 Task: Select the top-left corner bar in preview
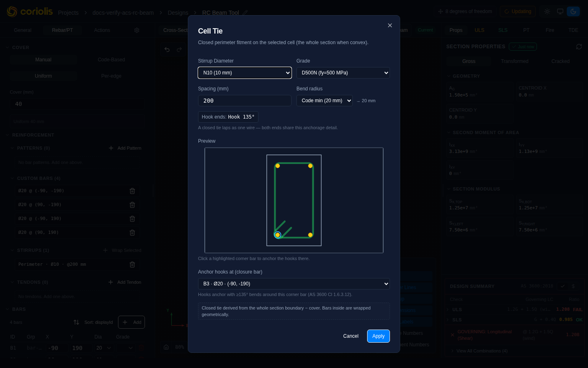click(278, 166)
